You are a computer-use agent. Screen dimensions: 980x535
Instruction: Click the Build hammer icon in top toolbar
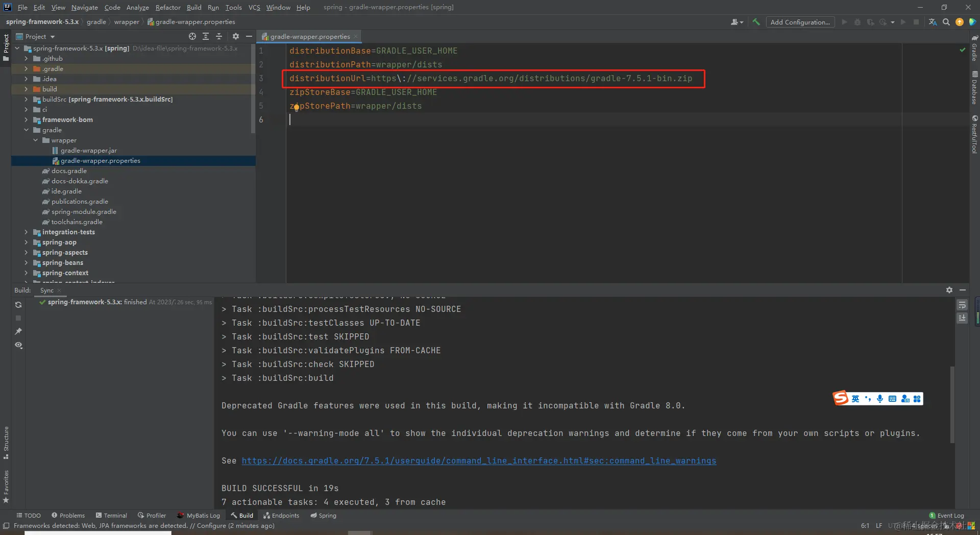tap(756, 22)
